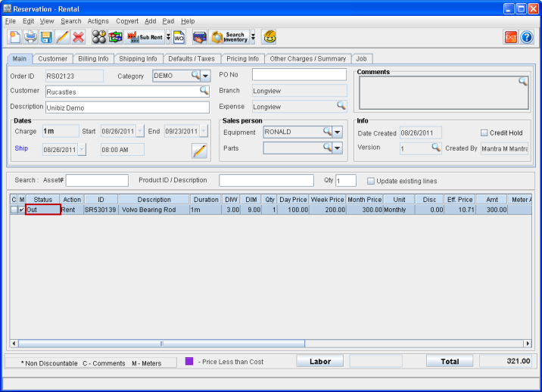Click the keyboard hand pad icon
Viewport: 542px width, 392px height.
pyautogui.click(x=199, y=37)
